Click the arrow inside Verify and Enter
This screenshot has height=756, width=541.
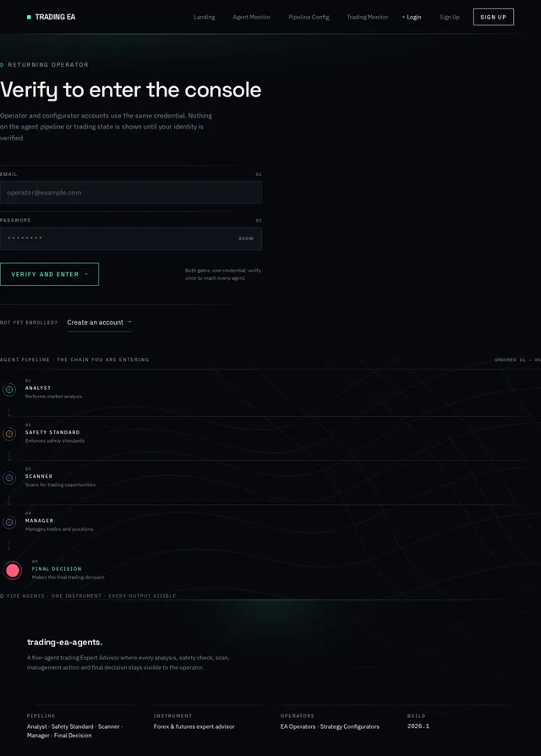(x=85, y=274)
